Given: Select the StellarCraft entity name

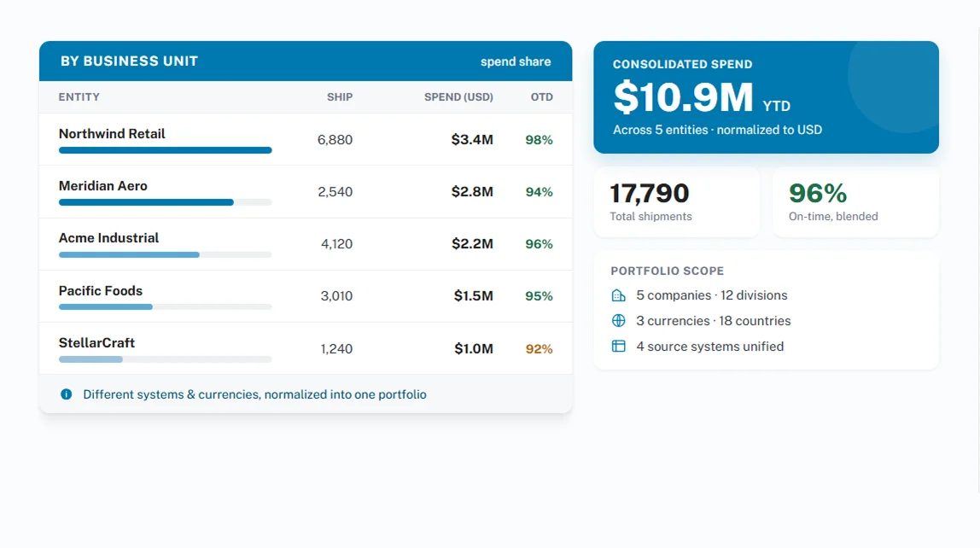Looking at the screenshot, I should coord(96,343).
